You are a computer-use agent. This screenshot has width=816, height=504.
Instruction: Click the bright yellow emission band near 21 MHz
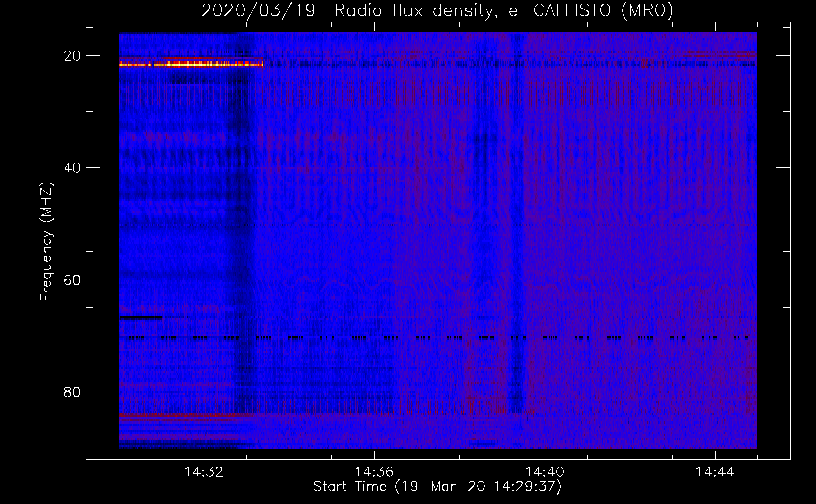pyautogui.click(x=191, y=64)
